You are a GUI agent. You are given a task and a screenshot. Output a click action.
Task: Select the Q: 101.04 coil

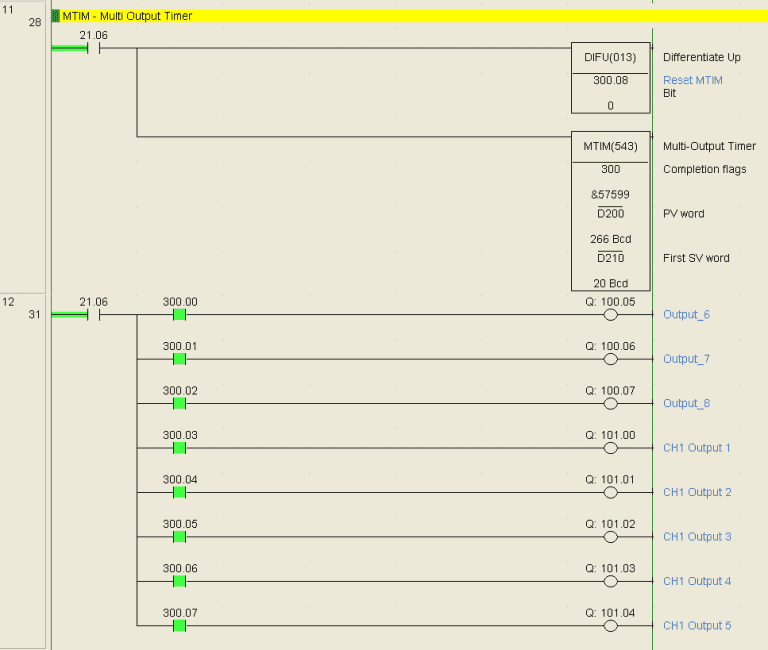click(610, 626)
